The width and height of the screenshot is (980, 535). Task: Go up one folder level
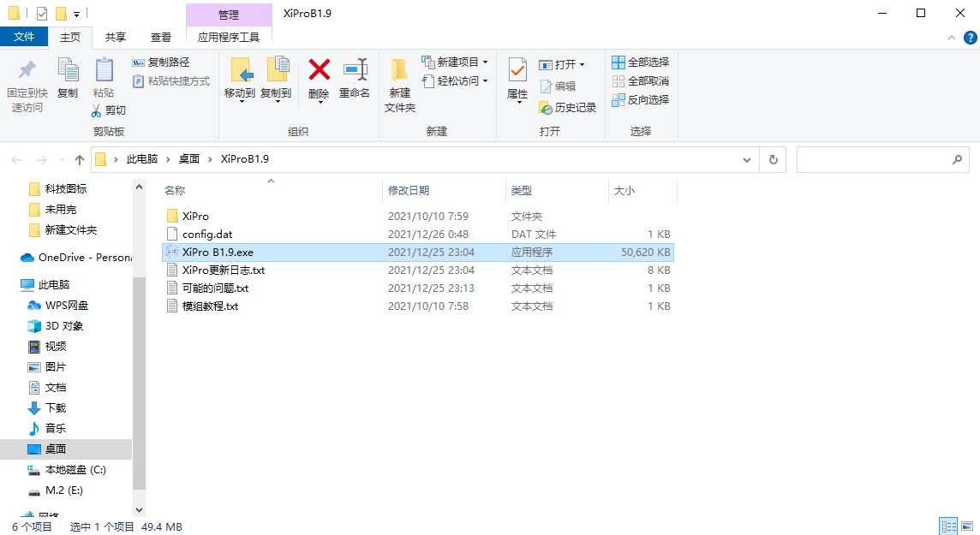[80, 160]
